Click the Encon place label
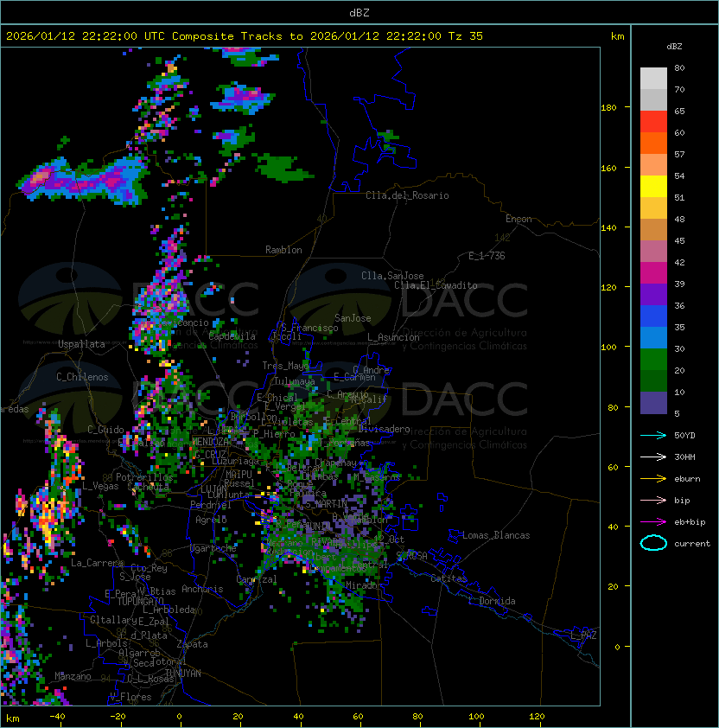719x728 pixels. click(x=519, y=219)
